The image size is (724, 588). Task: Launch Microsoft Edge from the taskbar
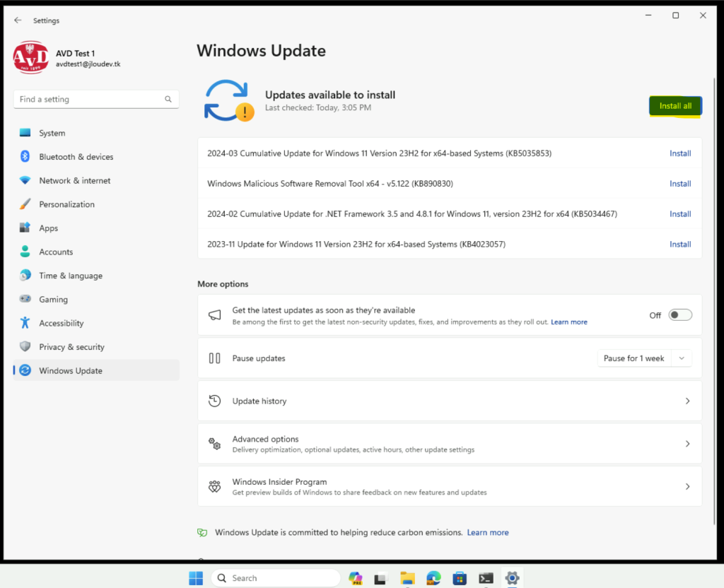433,578
